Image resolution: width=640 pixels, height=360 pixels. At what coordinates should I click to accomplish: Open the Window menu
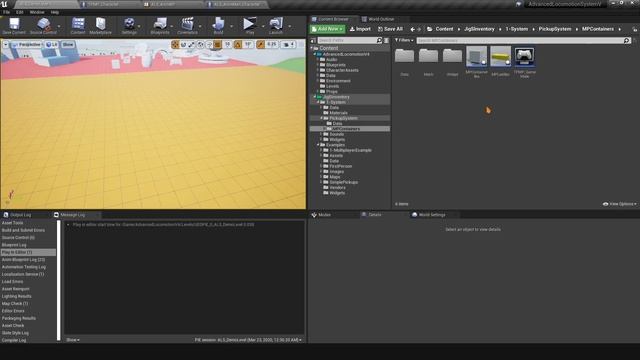(37, 12)
